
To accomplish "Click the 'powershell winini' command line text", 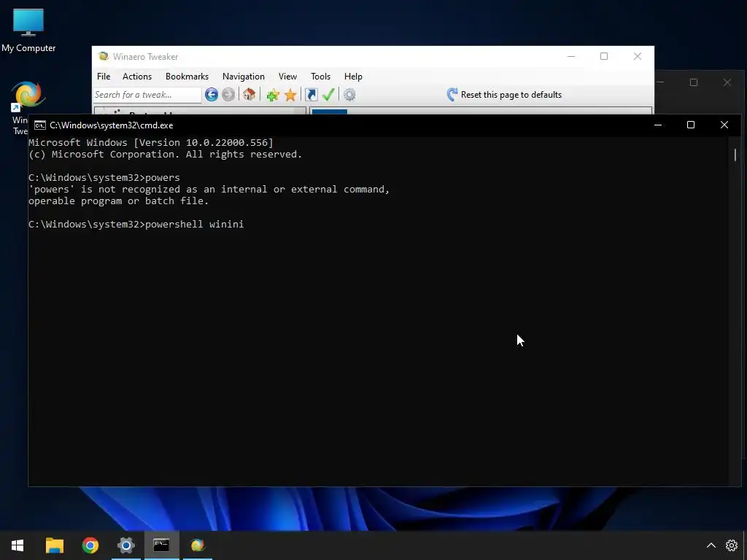I will tap(194, 225).
